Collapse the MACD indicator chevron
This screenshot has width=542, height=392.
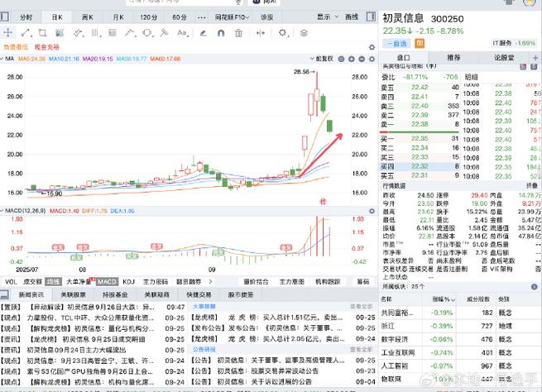click(2, 210)
